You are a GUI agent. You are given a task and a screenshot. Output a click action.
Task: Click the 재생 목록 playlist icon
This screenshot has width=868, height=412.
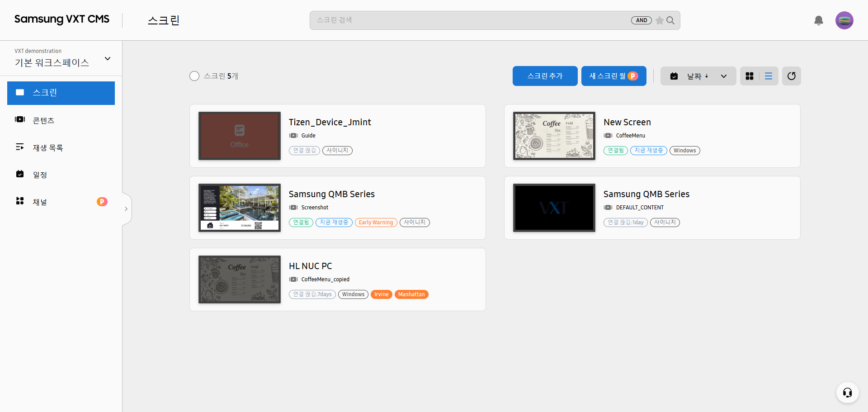pyautogui.click(x=20, y=147)
